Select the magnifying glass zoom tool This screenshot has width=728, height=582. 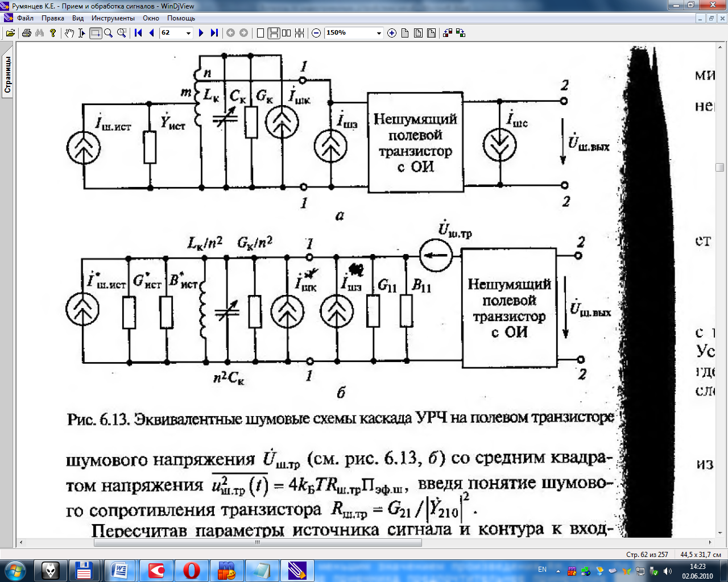[108, 33]
